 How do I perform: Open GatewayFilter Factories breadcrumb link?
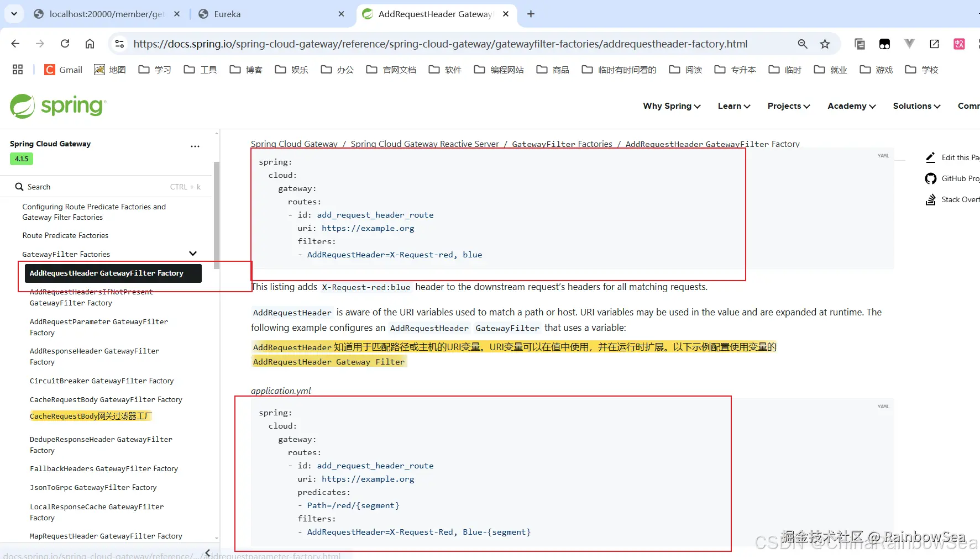[562, 144]
